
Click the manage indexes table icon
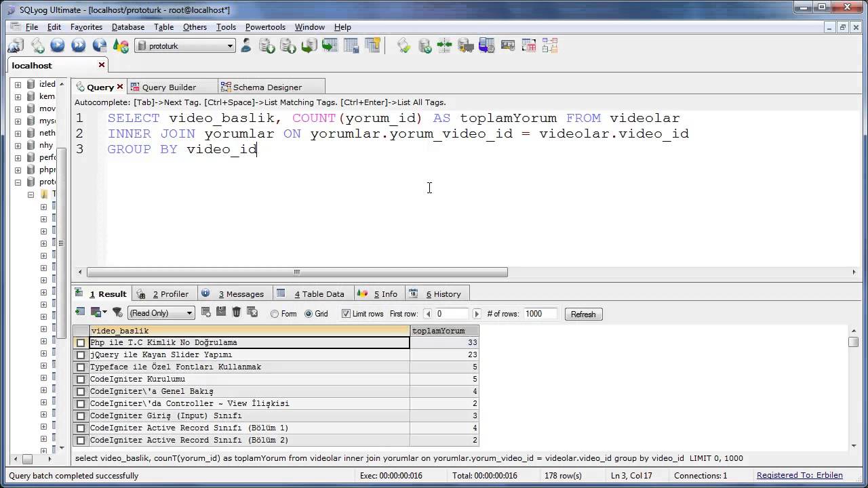[372, 45]
